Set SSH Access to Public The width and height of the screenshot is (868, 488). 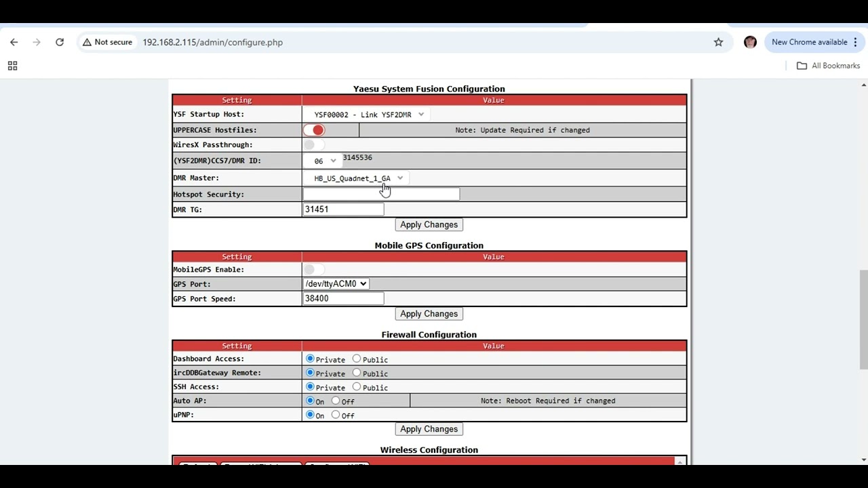(356, 386)
